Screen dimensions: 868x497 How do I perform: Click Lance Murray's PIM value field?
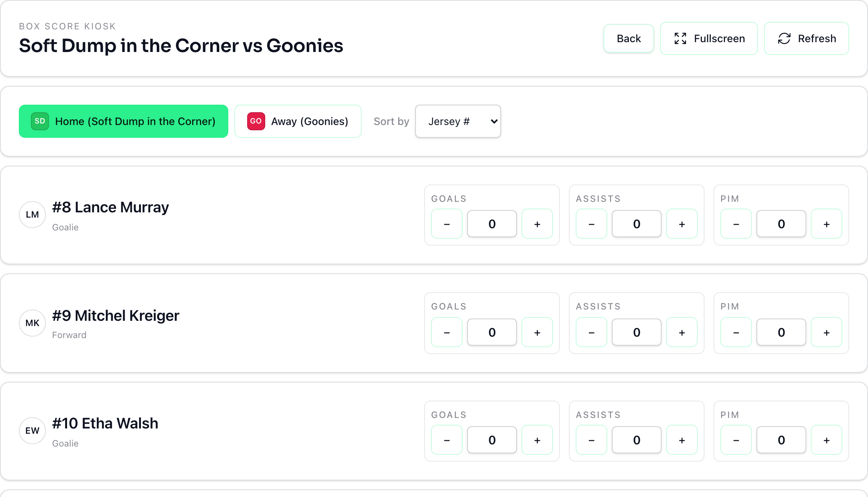(781, 224)
